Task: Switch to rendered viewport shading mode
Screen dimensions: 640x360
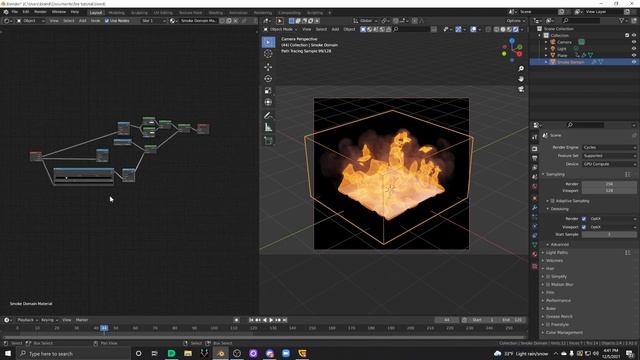Action: pos(516,29)
